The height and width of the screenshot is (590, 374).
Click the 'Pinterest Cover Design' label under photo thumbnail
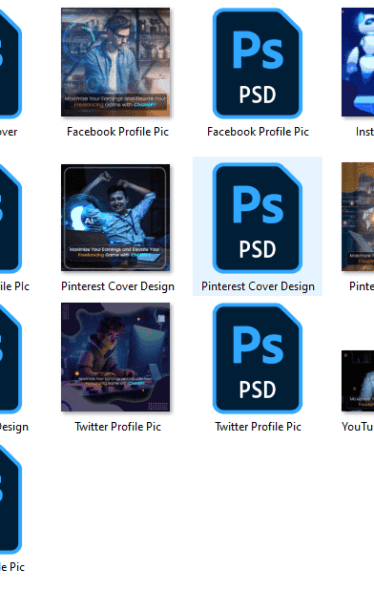tap(118, 286)
